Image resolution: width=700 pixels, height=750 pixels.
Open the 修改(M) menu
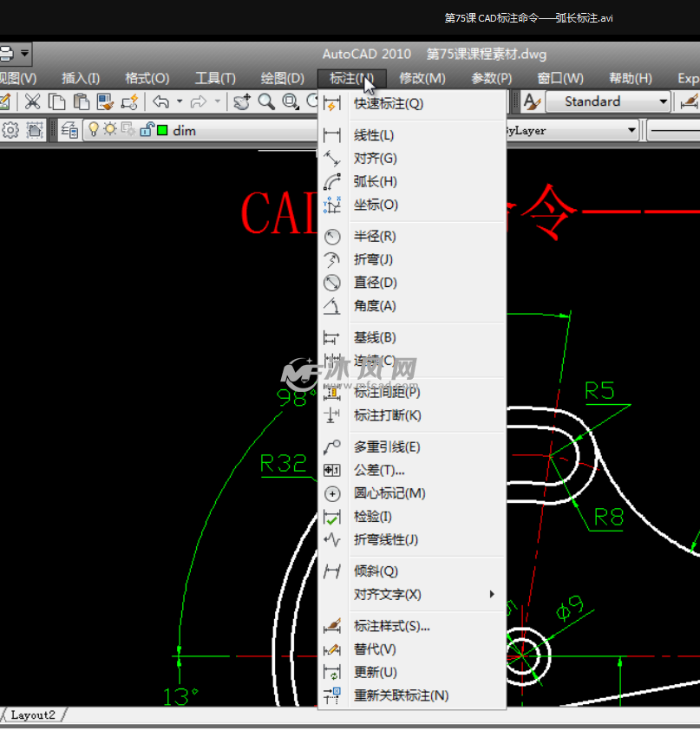pos(422,79)
